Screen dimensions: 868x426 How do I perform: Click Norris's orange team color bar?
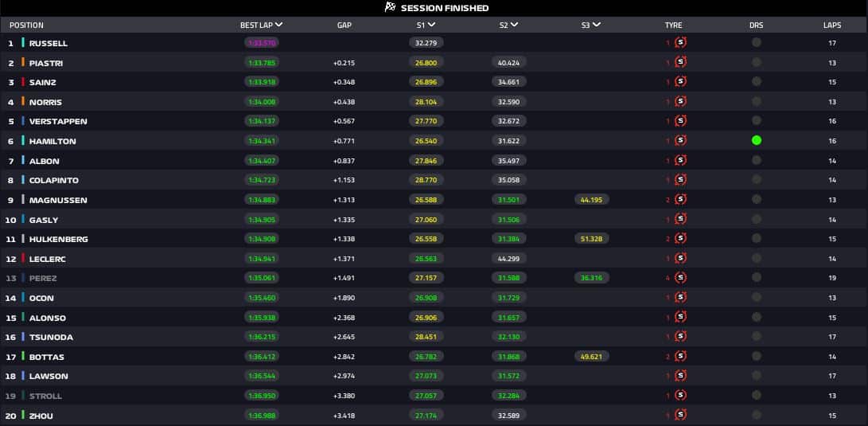pyautogui.click(x=23, y=101)
